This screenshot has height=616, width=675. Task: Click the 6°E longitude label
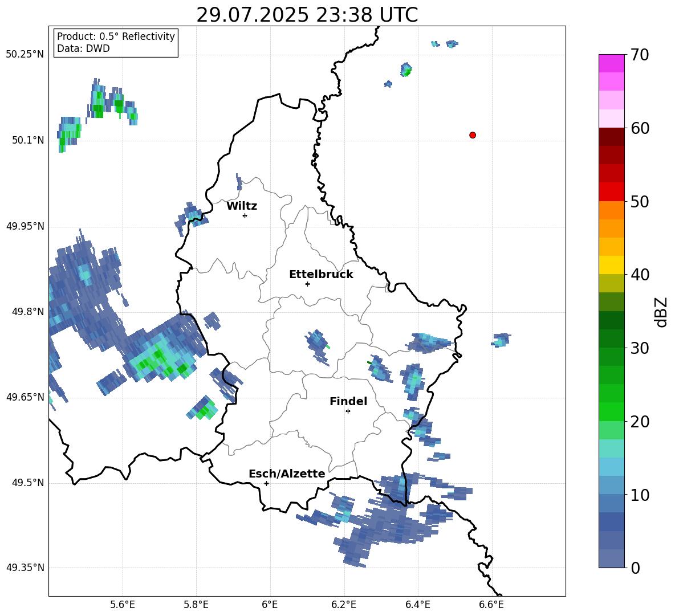coord(270,605)
